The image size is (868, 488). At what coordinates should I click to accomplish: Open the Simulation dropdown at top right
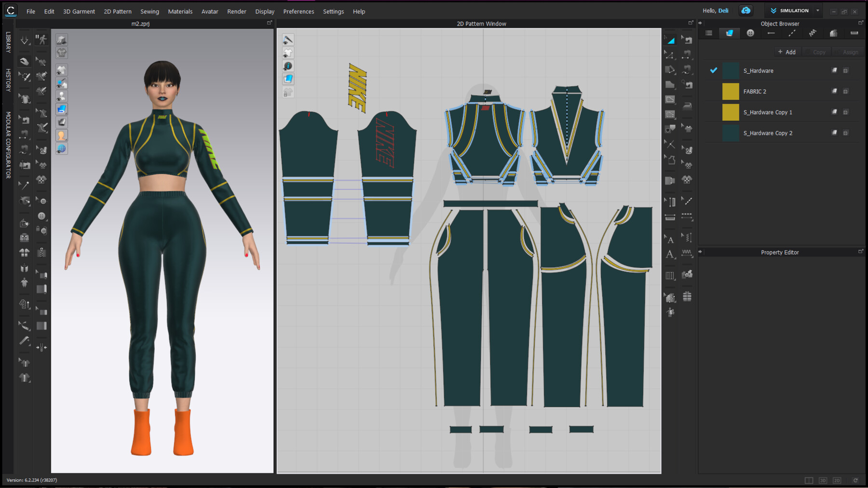[817, 10]
